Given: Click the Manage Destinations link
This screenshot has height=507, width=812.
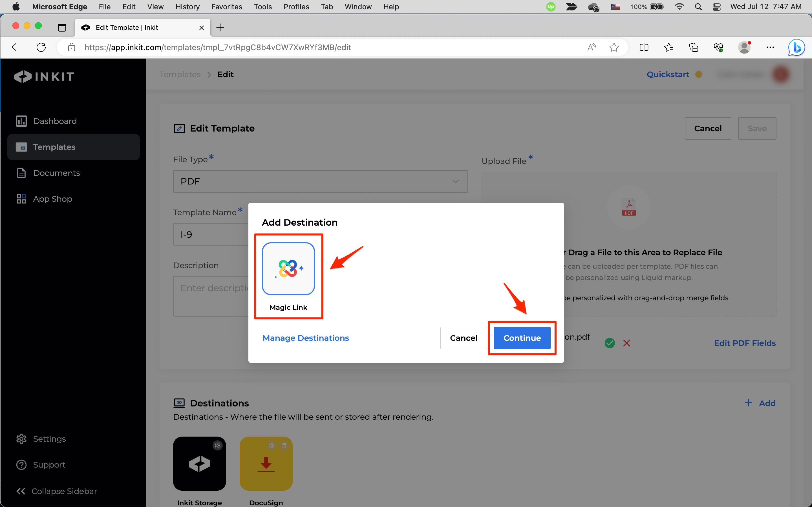Looking at the screenshot, I should coord(305,338).
